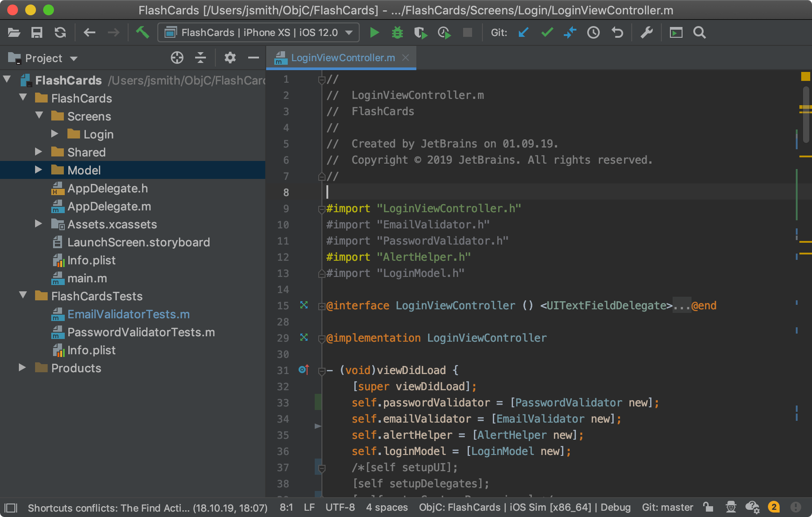Run with coverage shield icon
812x517 pixels.
click(420, 32)
